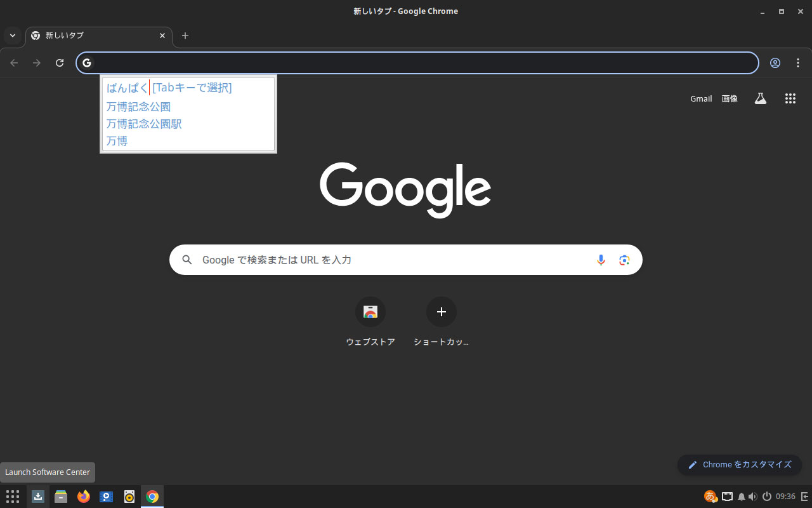Open Google Lens image search
812x508 pixels.
pos(624,260)
